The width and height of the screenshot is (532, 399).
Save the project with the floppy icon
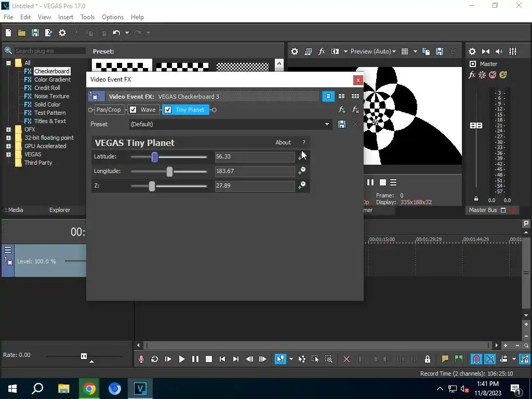tap(35, 33)
